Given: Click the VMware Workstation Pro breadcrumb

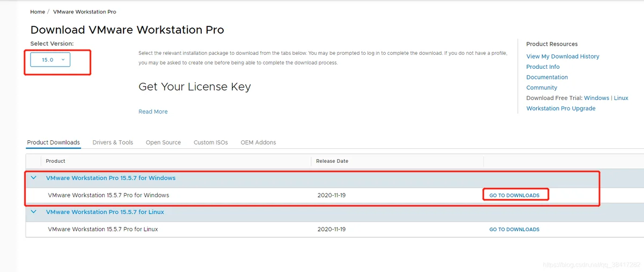Looking at the screenshot, I should pyautogui.click(x=84, y=12).
